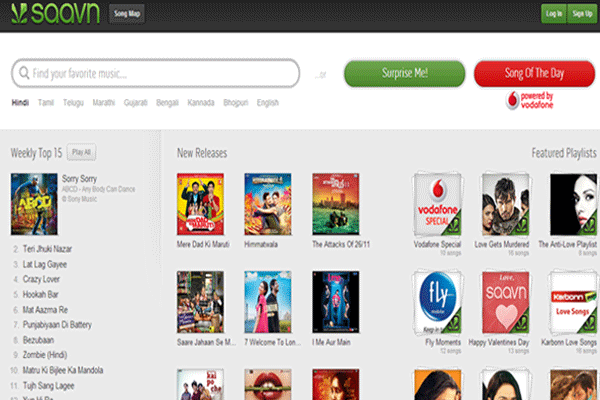Click the Saavn logo in header

[55, 13]
